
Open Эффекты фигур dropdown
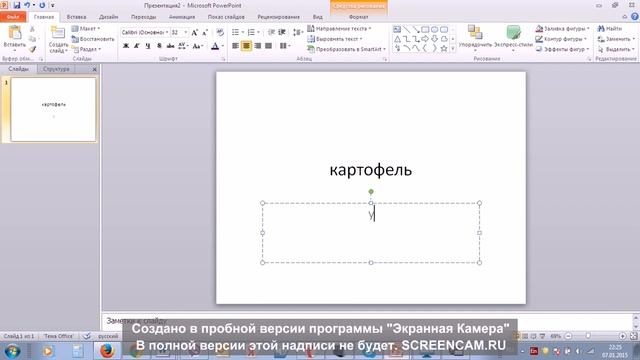(x=562, y=49)
